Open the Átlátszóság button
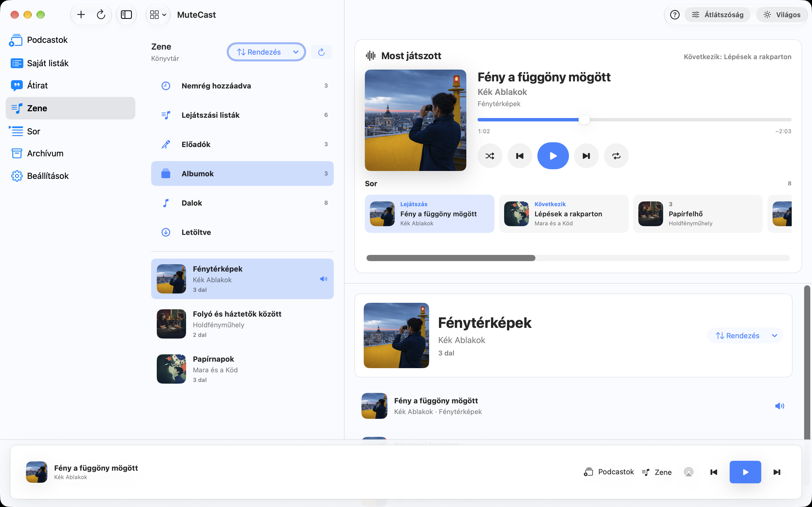The height and width of the screenshot is (507, 812). [x=717, y=15]
